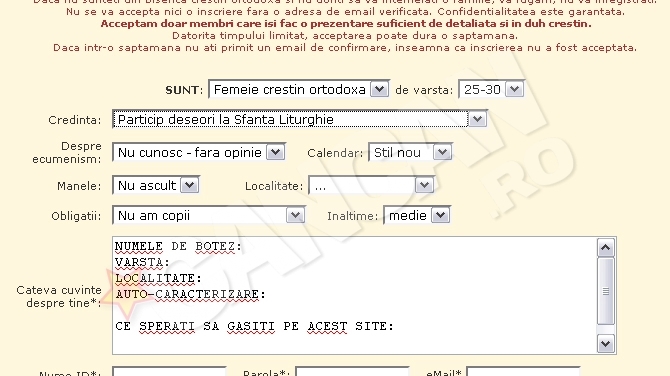Click 'CE SPERATI SA GASITI PE ACEST SITE:' line

[254, 326]
